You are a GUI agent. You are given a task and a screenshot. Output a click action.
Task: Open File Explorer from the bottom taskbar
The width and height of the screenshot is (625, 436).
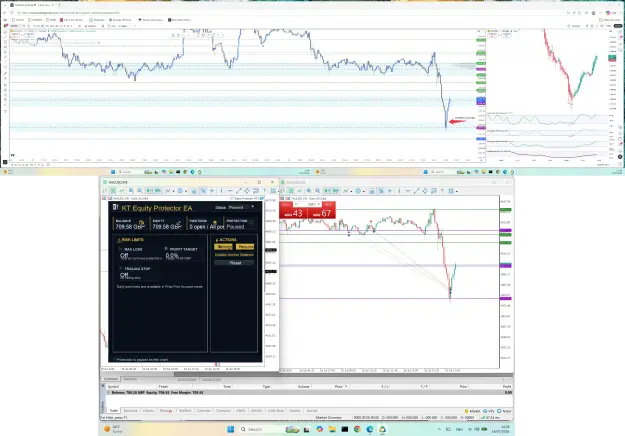tap(332, 429)
